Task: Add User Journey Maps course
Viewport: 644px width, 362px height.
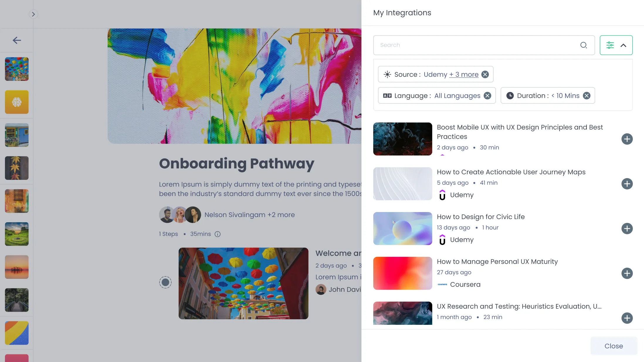Action: point(627,184)
